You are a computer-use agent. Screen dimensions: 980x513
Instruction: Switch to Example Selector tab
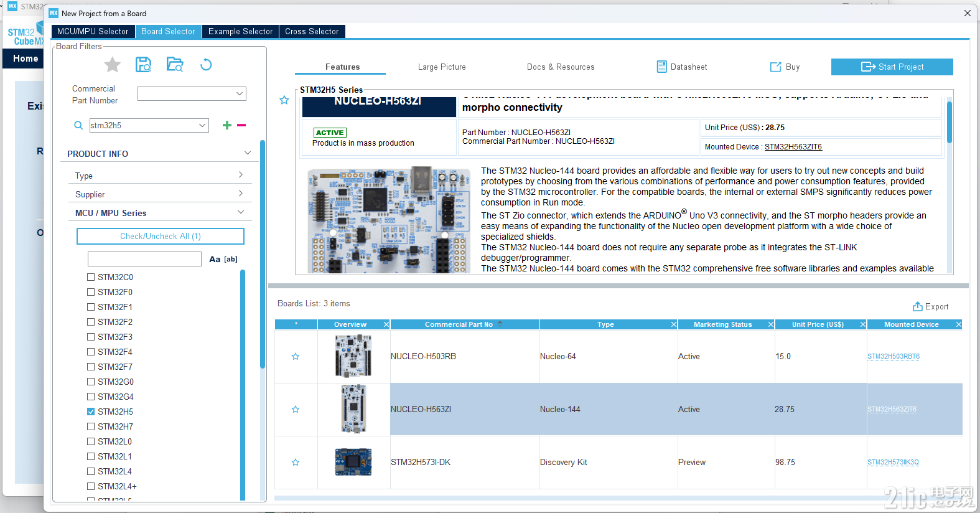point(240,31)
